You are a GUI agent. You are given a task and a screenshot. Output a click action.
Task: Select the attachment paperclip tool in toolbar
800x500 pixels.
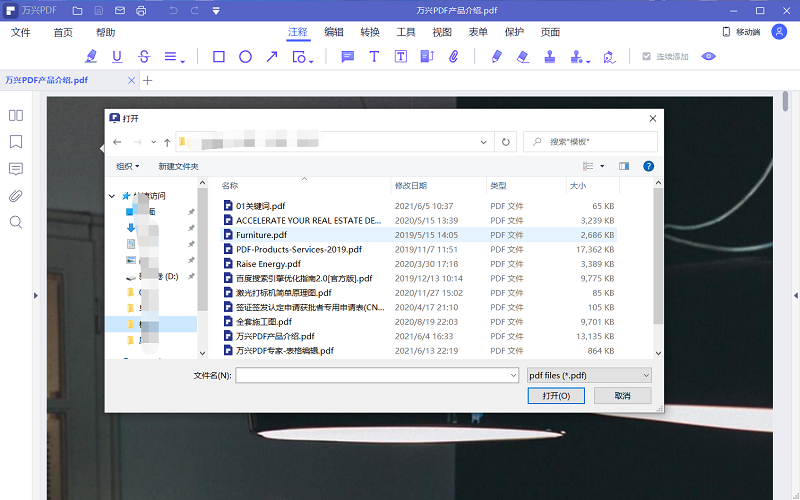pyautogui.click(x=453, y=57)
